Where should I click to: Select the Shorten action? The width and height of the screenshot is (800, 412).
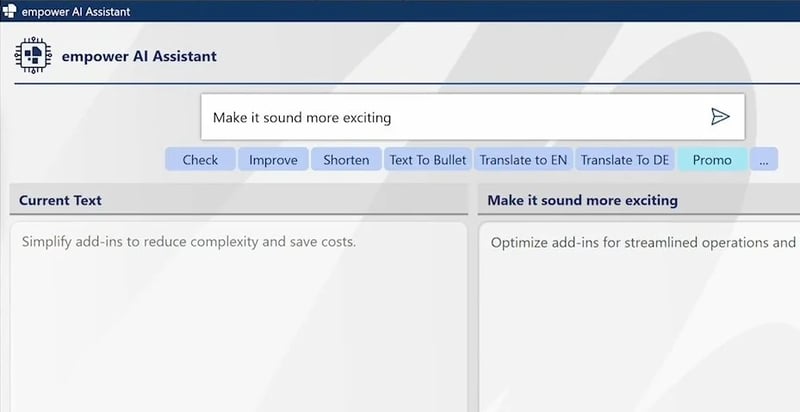coord(346,160)
